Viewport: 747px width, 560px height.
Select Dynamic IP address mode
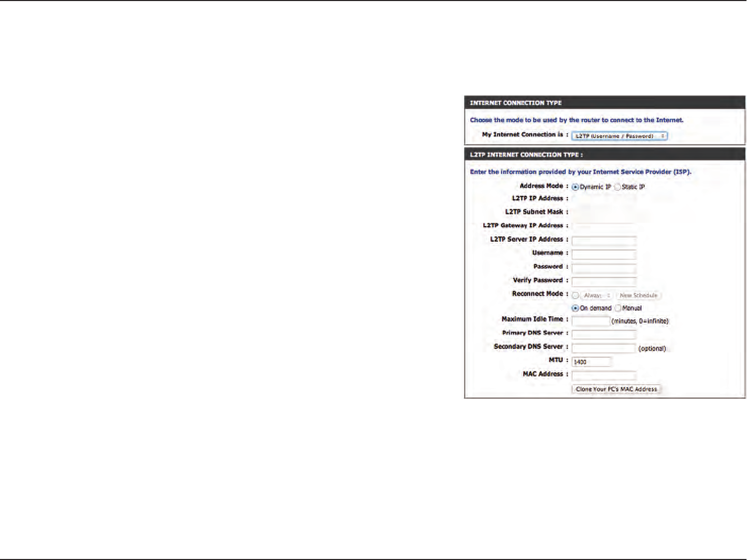coord(575,187)
